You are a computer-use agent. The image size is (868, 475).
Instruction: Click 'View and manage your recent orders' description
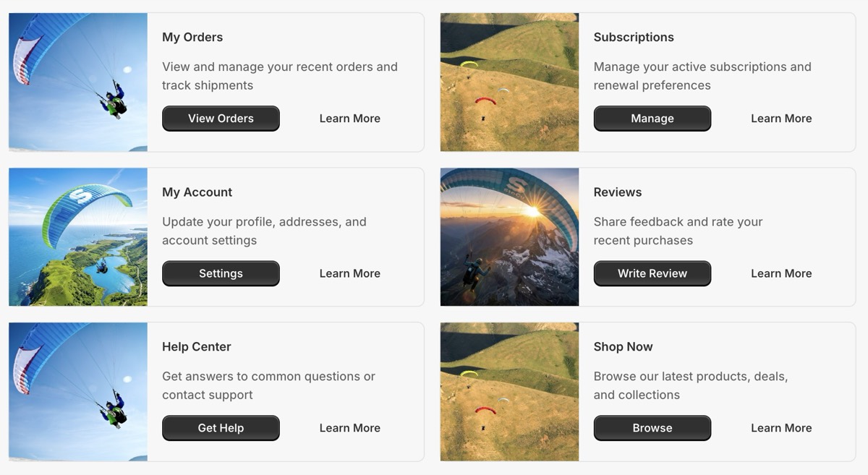(x=280, y=76)
